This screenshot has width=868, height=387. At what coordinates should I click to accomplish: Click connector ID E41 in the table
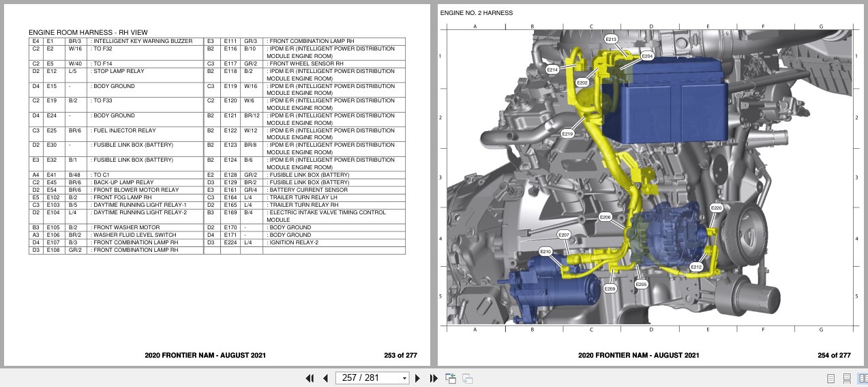(x=51, y=175)
